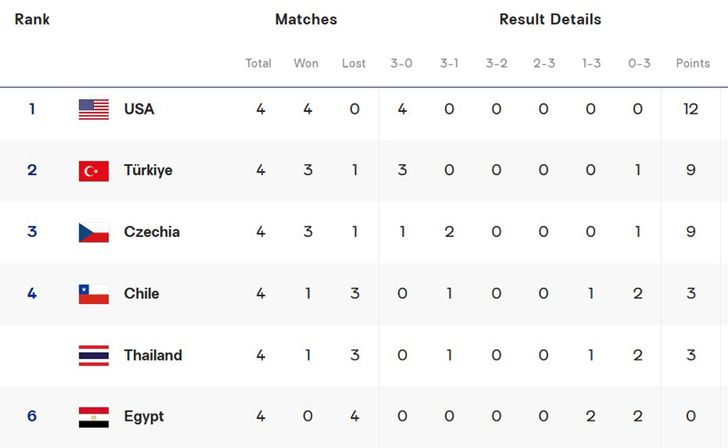This screenshot has height=448, width=728.
Task: Click the Result Details header
Action: 550,19
